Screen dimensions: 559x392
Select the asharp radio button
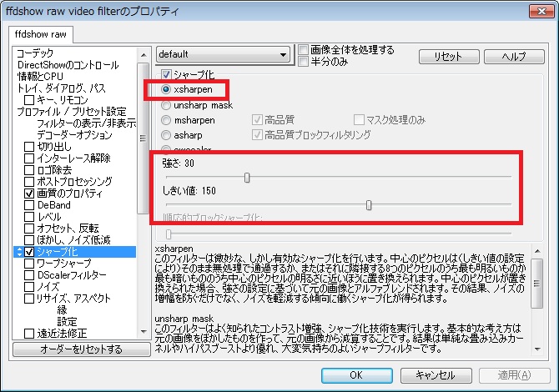(167, 135)
